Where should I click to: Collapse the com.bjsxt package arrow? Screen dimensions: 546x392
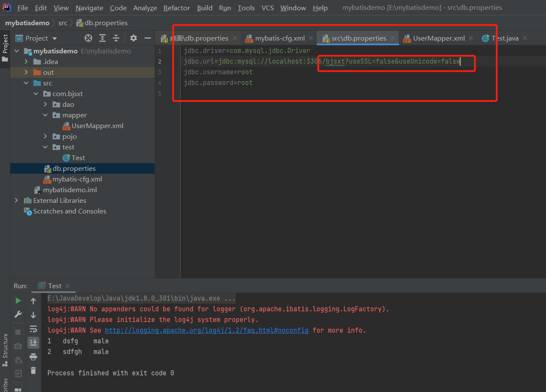[x=36, y=94]
